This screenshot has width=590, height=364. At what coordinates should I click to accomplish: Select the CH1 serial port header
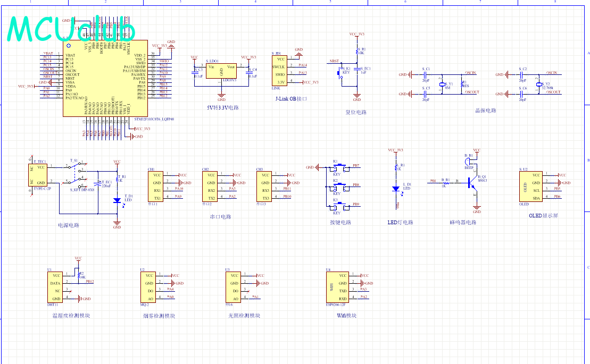pyautogui.click(x=156, y=187)
